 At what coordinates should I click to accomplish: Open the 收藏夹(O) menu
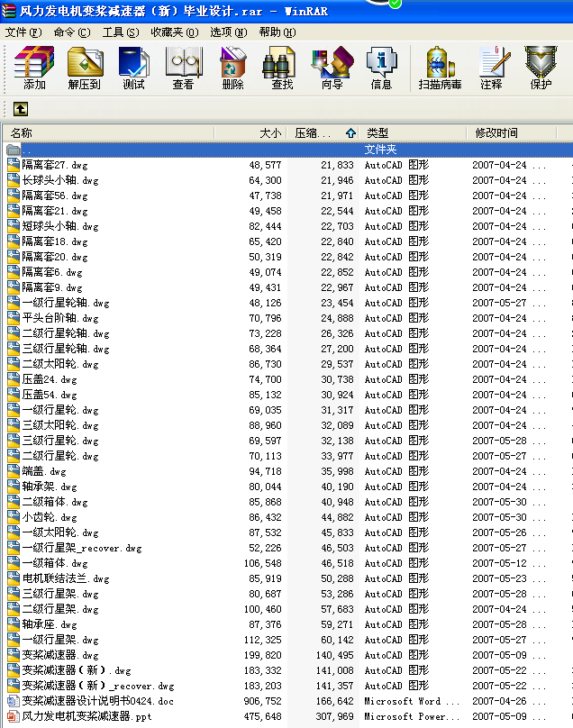(x=175, y=32)
